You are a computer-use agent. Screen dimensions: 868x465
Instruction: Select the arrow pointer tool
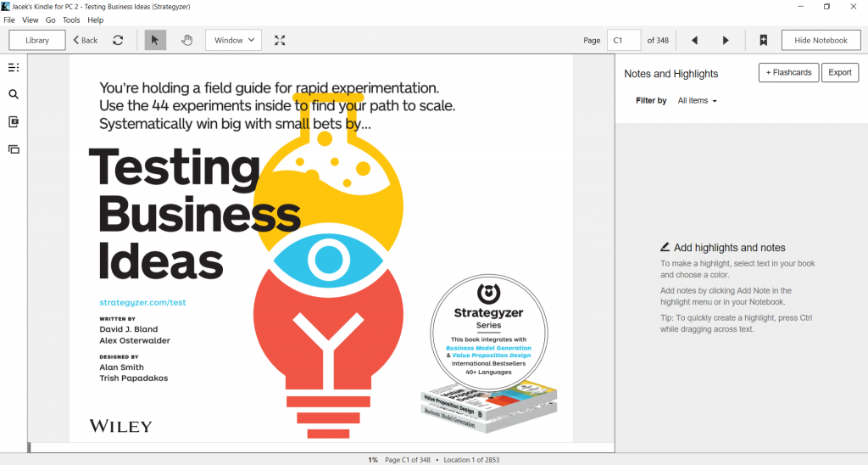155,40
